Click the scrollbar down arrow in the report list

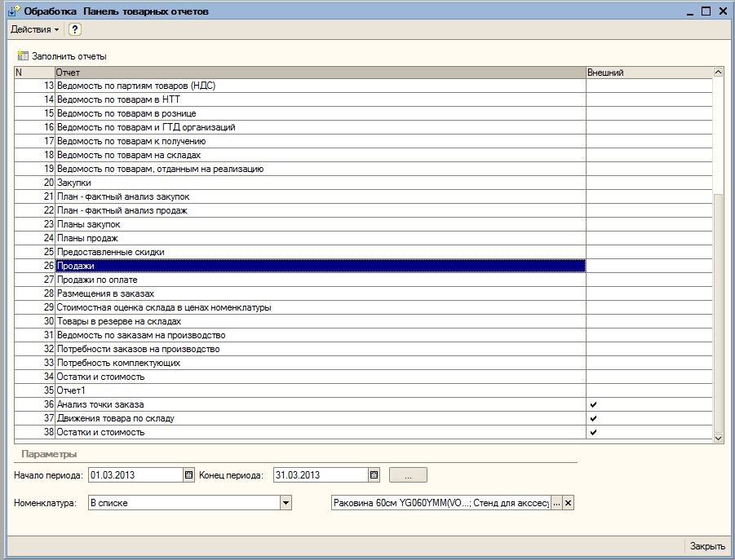(718, 439)
